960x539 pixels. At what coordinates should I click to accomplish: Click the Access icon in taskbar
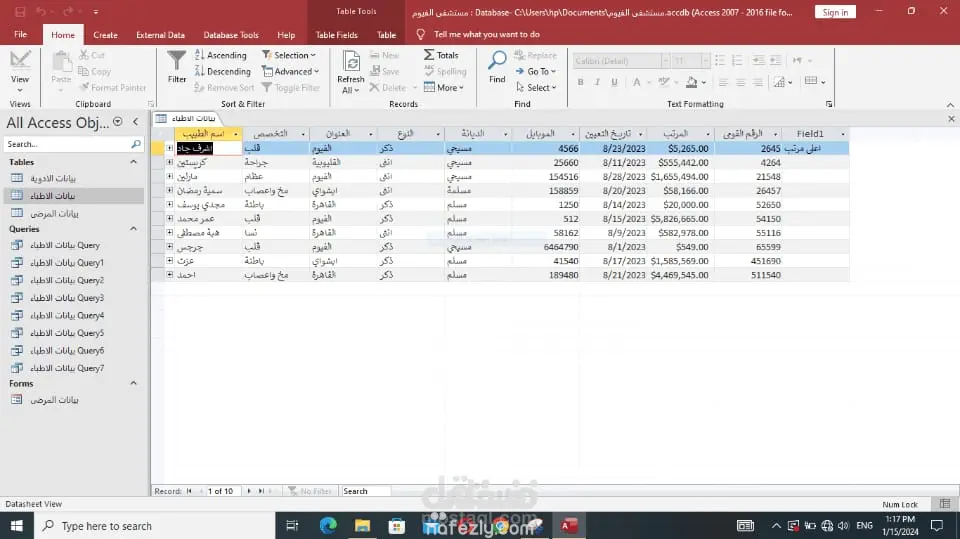(x=569, y=526)
